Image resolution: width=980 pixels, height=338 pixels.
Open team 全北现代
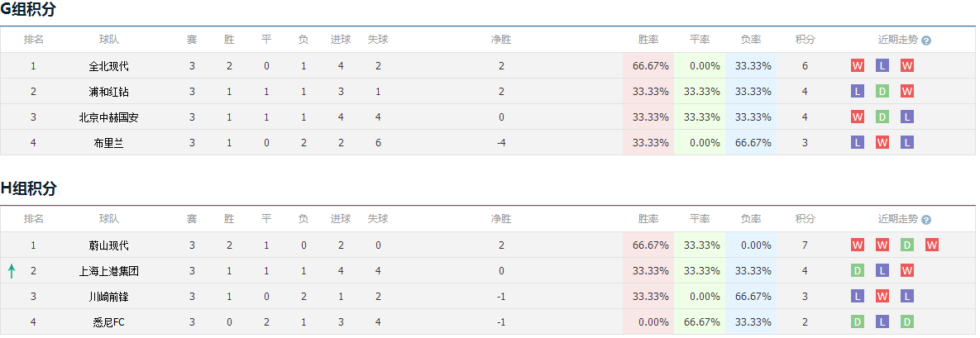108,65
